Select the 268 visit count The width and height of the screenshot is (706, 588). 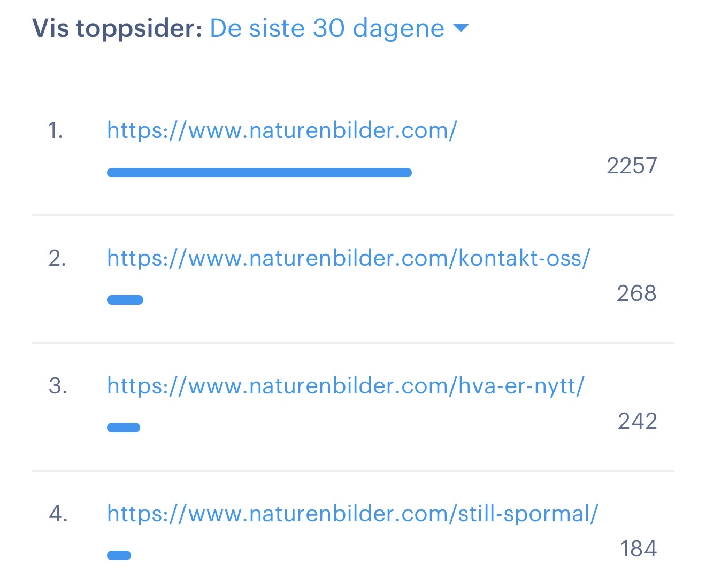coord(636,293)
